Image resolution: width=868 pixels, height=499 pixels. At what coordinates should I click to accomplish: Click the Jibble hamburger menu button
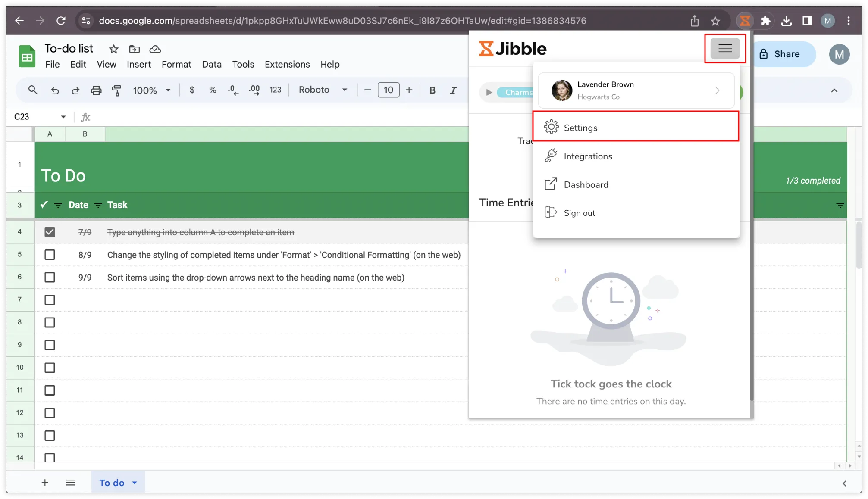[x=725, y=48]
